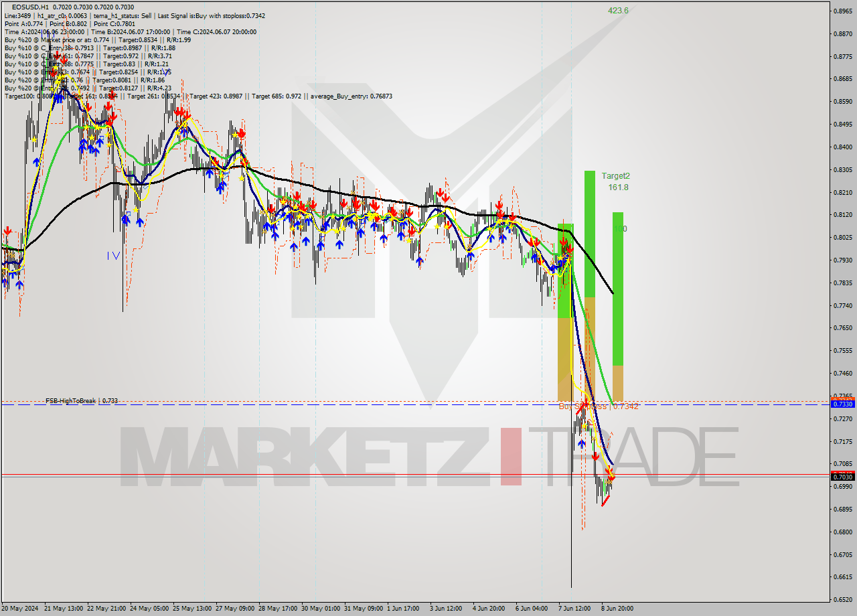
Task: Click the '22 May 21:00' time axis label
Action: point(106,609)
